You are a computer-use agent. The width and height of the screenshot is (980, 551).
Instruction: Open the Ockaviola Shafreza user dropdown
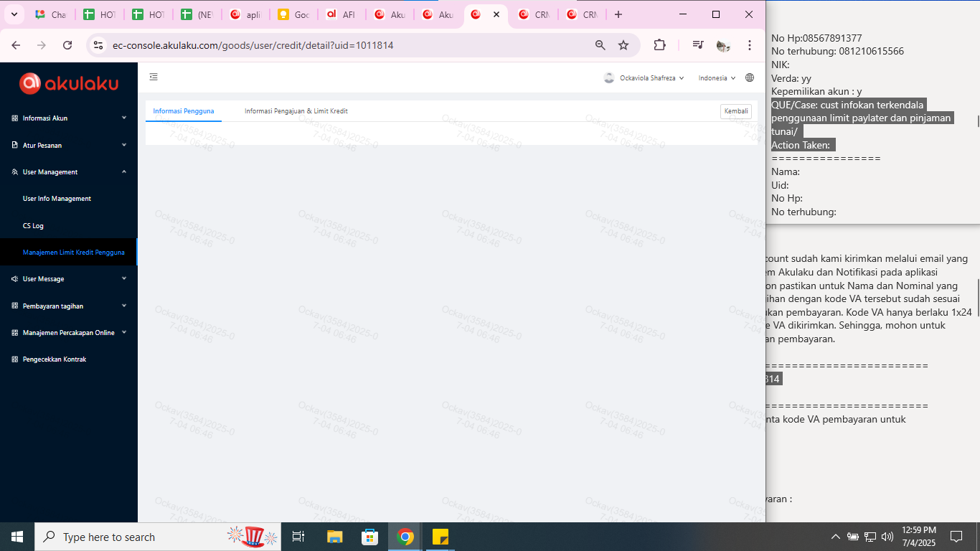tap(644, 77)
